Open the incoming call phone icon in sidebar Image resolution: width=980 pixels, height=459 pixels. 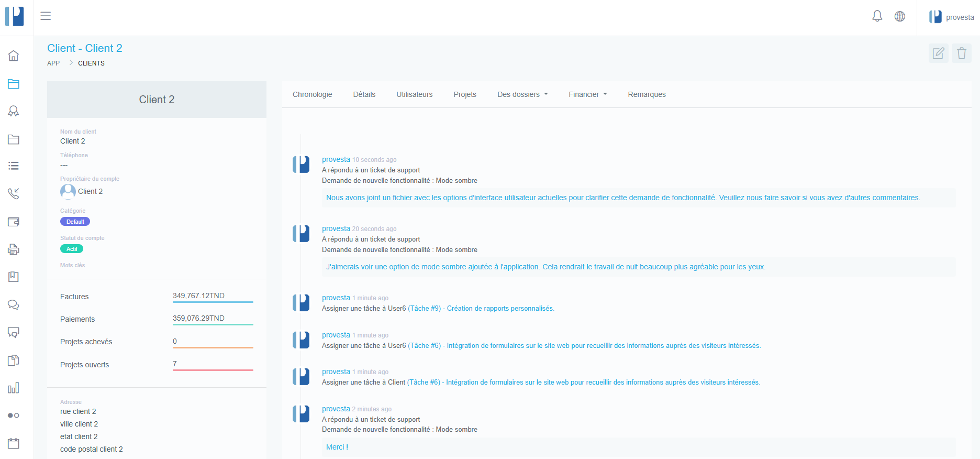point(14,193)
